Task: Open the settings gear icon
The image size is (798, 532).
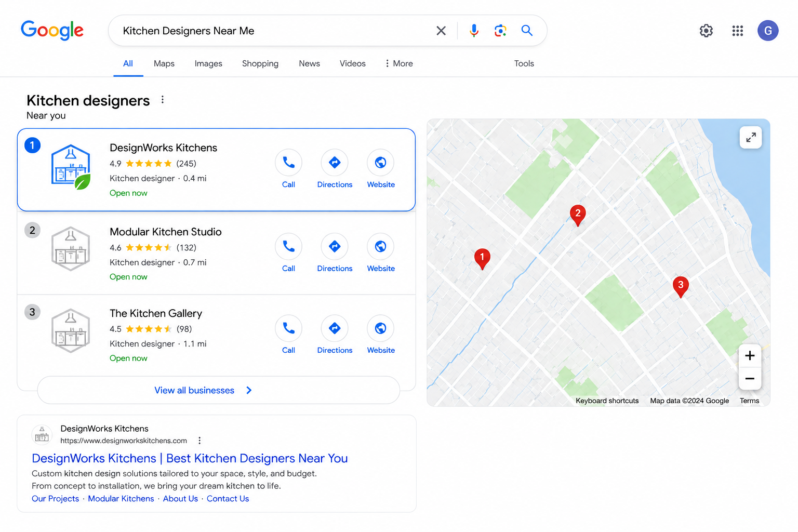Action: [706, 31]
